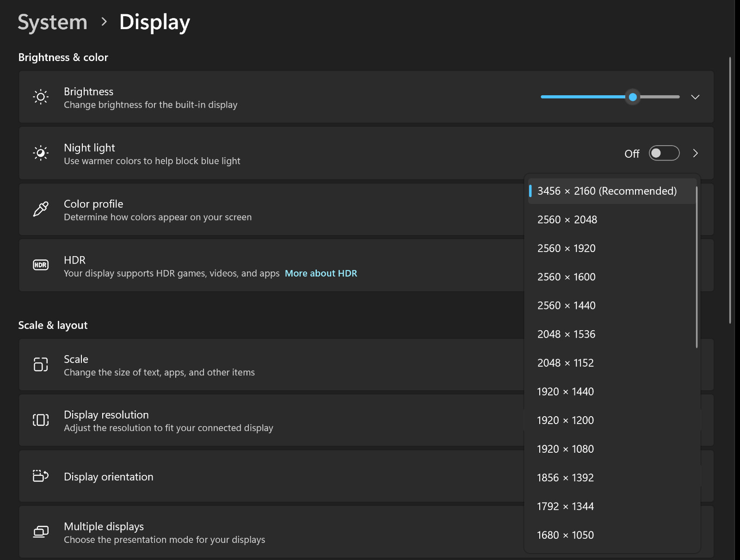
Task: Open the Color profile row
Action: pyautogui.click(x=271, y=209)
